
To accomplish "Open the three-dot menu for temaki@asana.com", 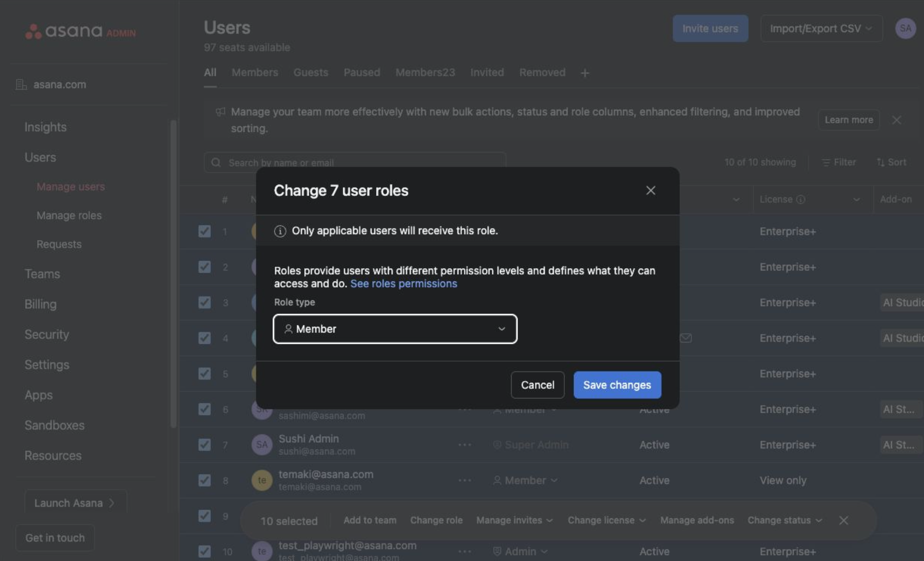I will (465, 481).
